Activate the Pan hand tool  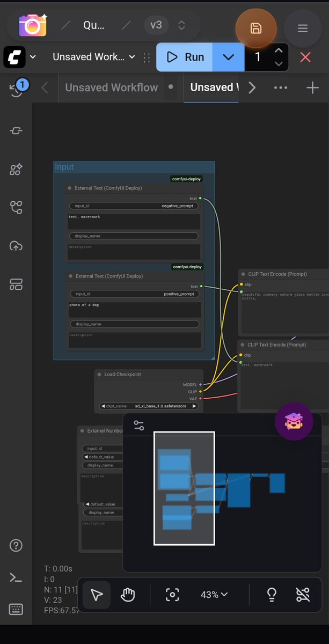[127, 595]
